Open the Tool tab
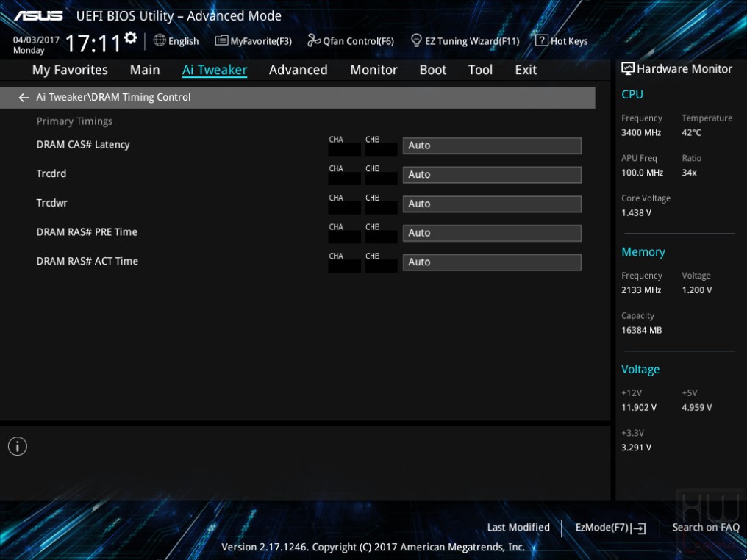The width and height of the screenshot is (747, 560). [480, 70]
